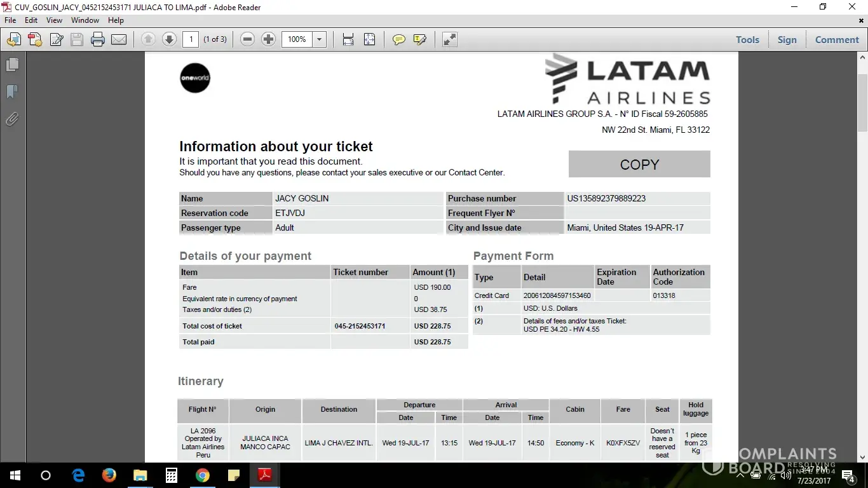Click the email envelope toolbar icon
The height and width of the screenshot is (488, 868).
click(119, 39)
